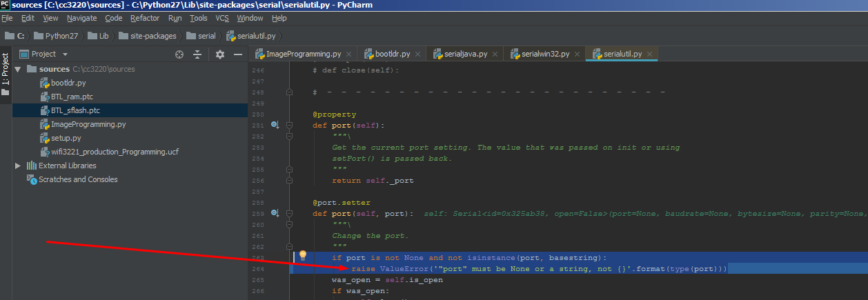Click the '@port.setter' decorator line
The image size is (868, 300).
(x=342, y=202)
